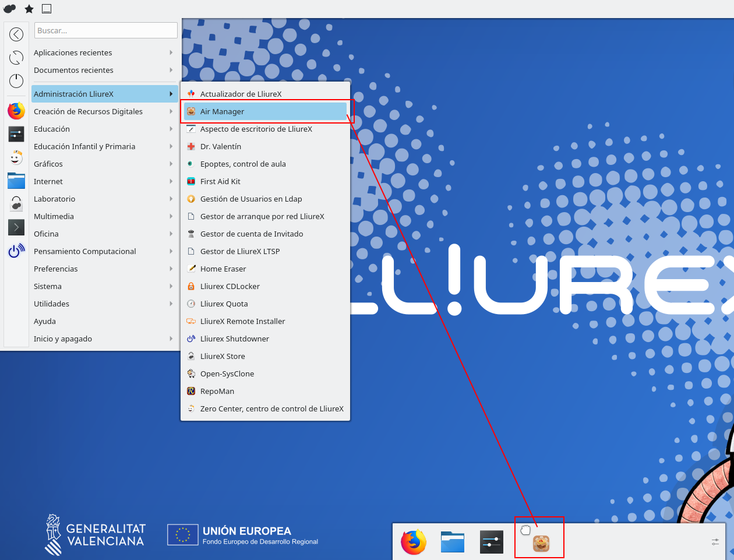Launch Zero Center, centro de control de LliureX
Image resolution: width=734 pixels, height=560 pixels.
[x=271, y=408]
